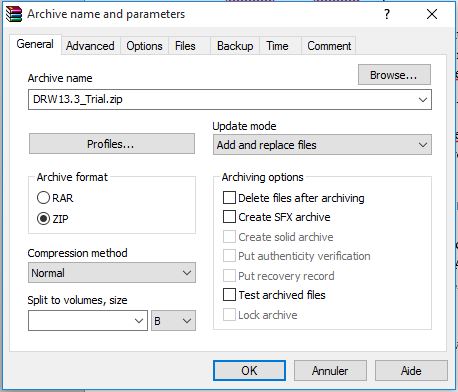Expand the split volume size presets arrow

click(139, 321)
